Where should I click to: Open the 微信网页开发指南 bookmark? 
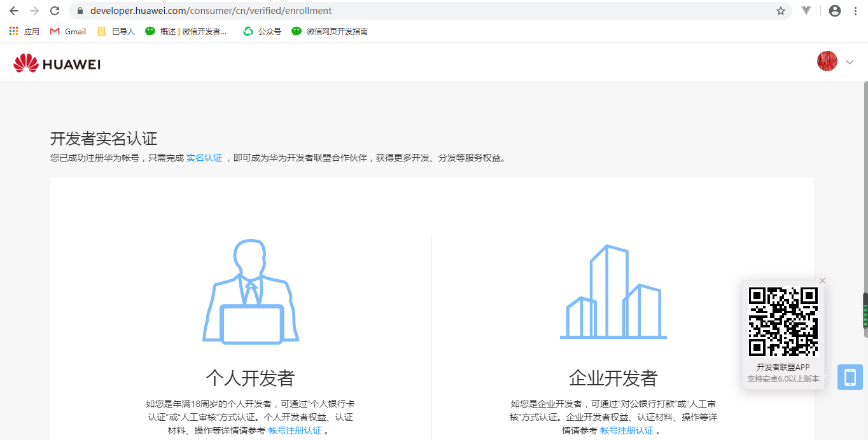(330, 31)
